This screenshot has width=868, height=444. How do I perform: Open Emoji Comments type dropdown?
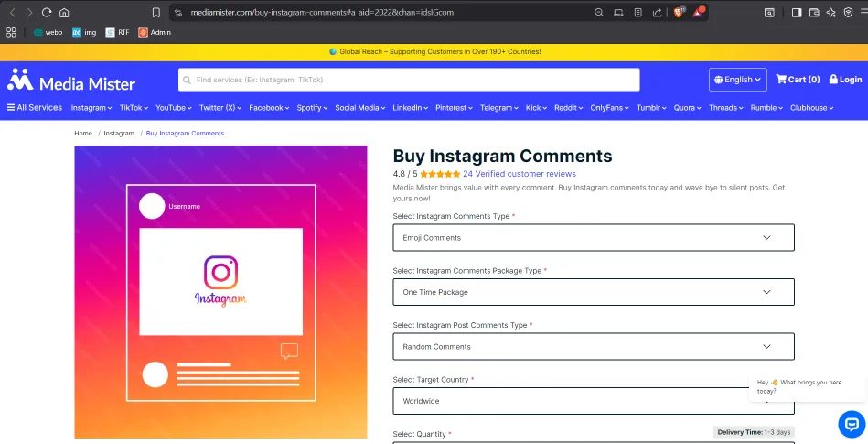click(x=594, y=237)
